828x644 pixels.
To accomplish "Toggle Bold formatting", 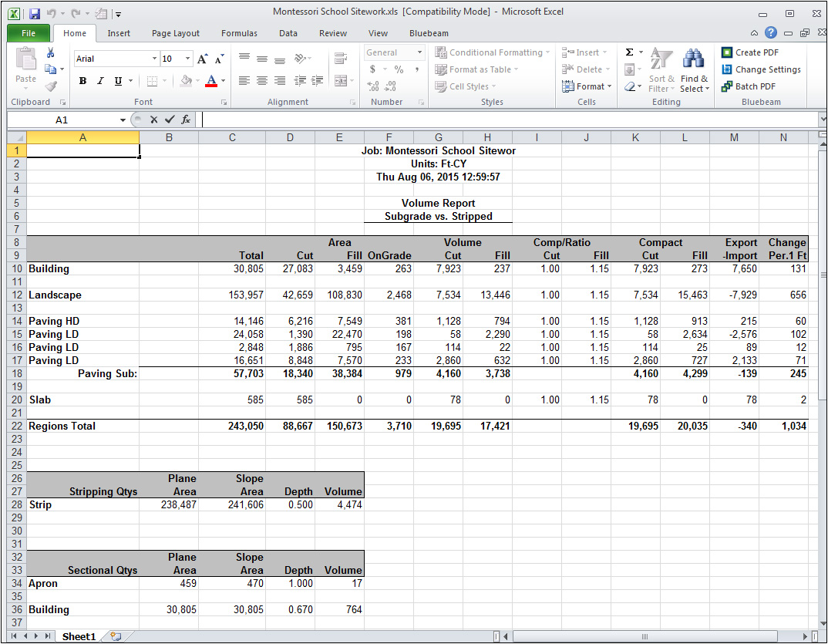I will (82, 81).
